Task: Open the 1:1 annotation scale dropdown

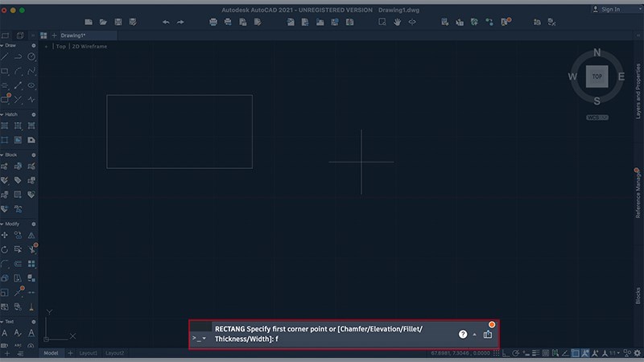Action: tap(614, 353)
